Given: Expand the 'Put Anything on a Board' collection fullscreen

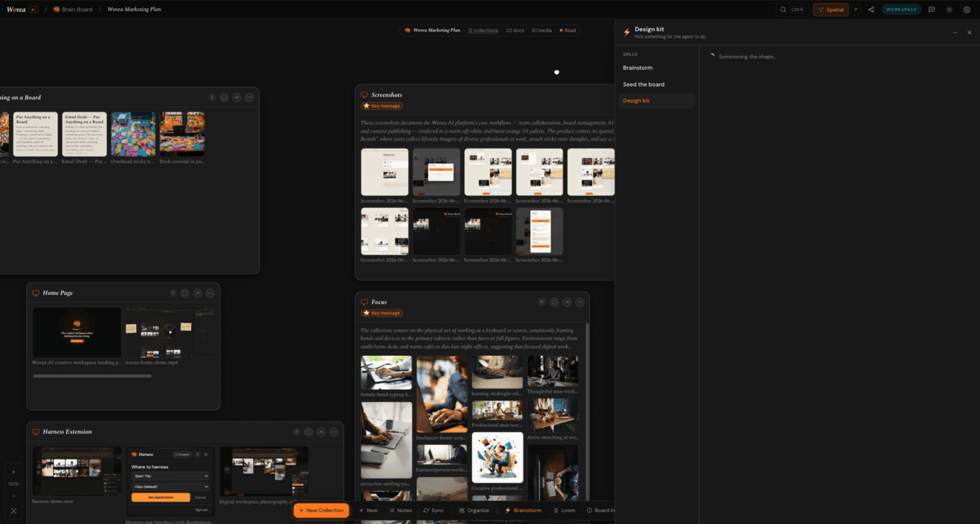Looking at the screenshot, I should [x=224, y=98].
